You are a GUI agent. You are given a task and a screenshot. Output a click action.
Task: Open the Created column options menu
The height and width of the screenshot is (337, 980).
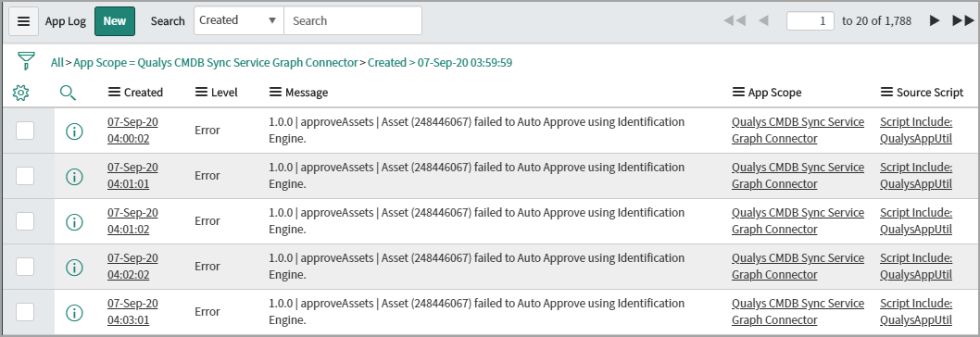pyautogui.click(x=114, y=92)
